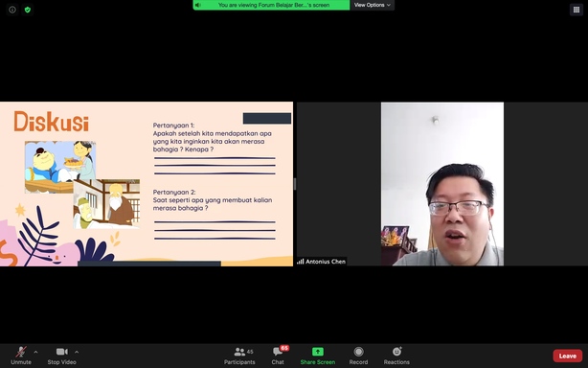Click the divider handle between panels

295,184
